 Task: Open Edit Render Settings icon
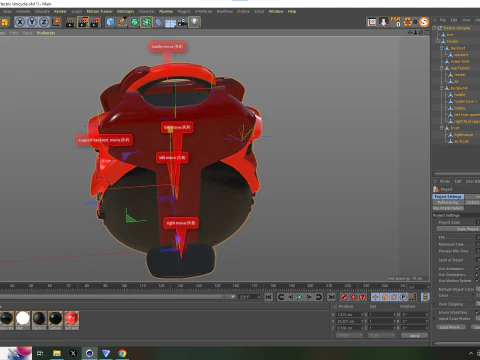pos(96,22)
